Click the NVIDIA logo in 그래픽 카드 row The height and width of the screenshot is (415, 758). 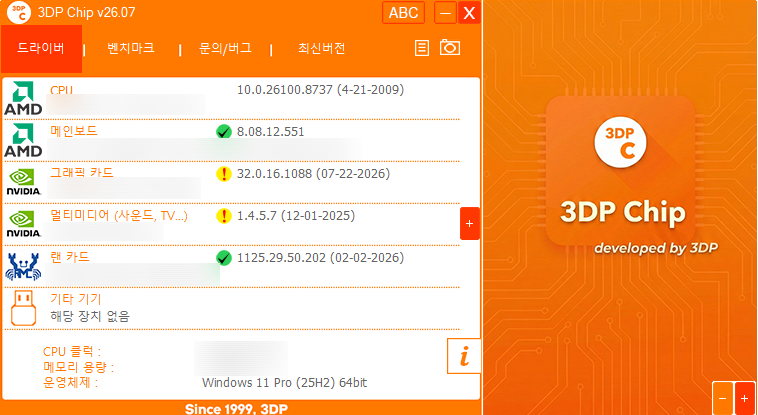click(23, 182)
